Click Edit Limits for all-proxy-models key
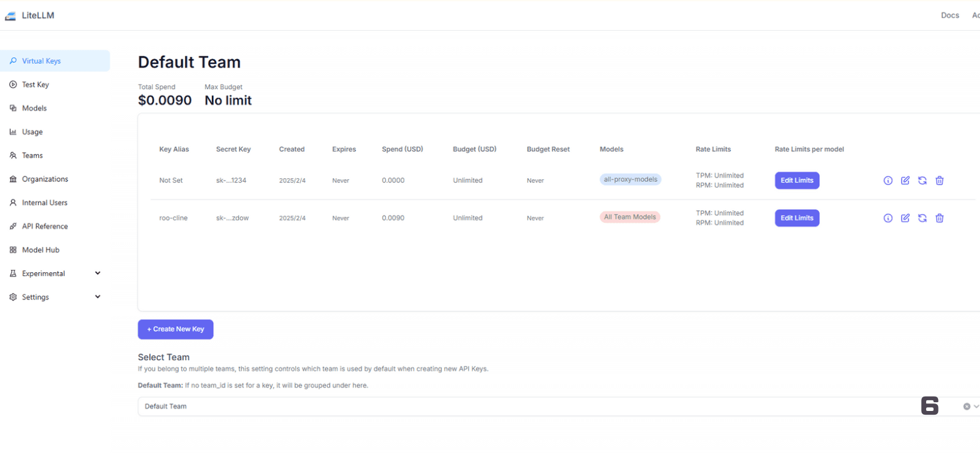Viewport: 980px width, 453px height. [797, 181]
